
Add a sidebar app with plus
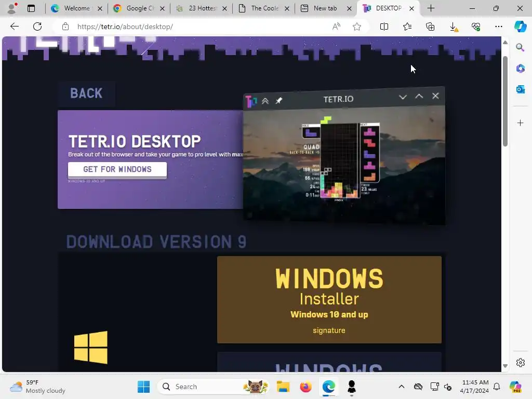(520, 123)
